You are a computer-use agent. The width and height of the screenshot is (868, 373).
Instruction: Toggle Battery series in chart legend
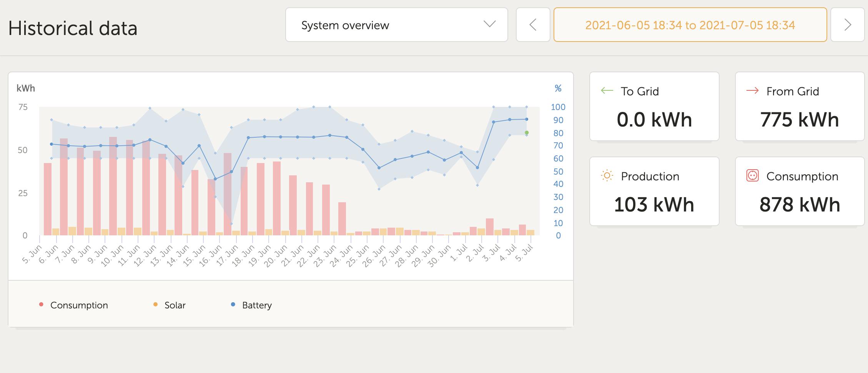coord(256,305)
